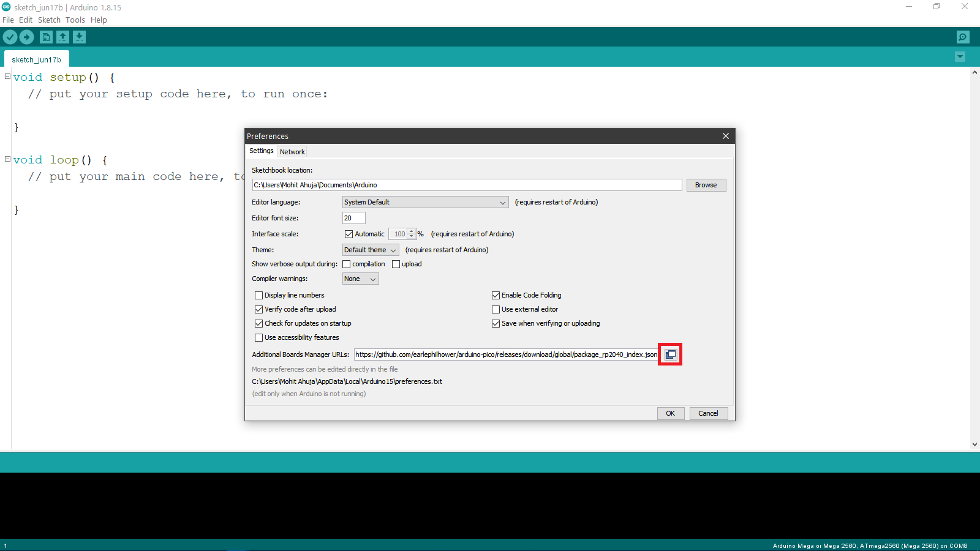The height and width of the screenshot is (551, 980).
Task: Close the Preferences dialog
Action: [726, 136]
